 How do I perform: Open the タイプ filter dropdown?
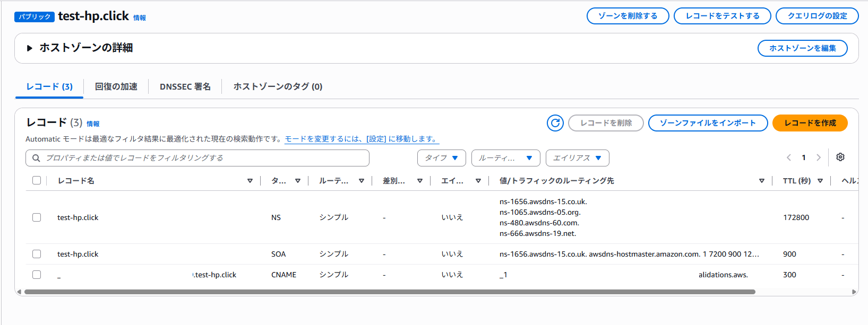442,158
